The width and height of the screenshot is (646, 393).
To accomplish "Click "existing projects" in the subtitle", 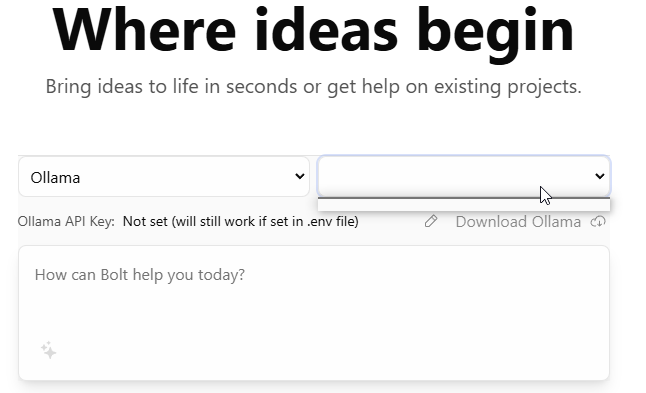I will coord(508,87).
